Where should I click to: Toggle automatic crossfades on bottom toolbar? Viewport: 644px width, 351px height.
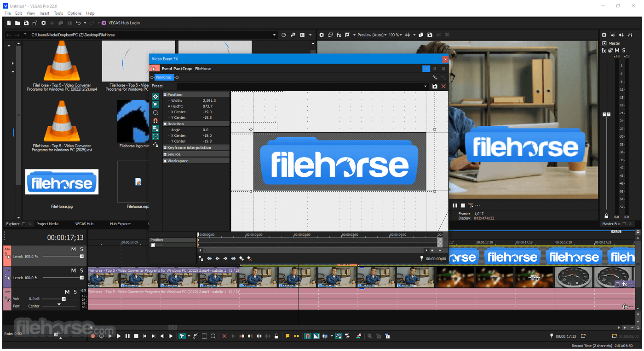coord(316,336)
